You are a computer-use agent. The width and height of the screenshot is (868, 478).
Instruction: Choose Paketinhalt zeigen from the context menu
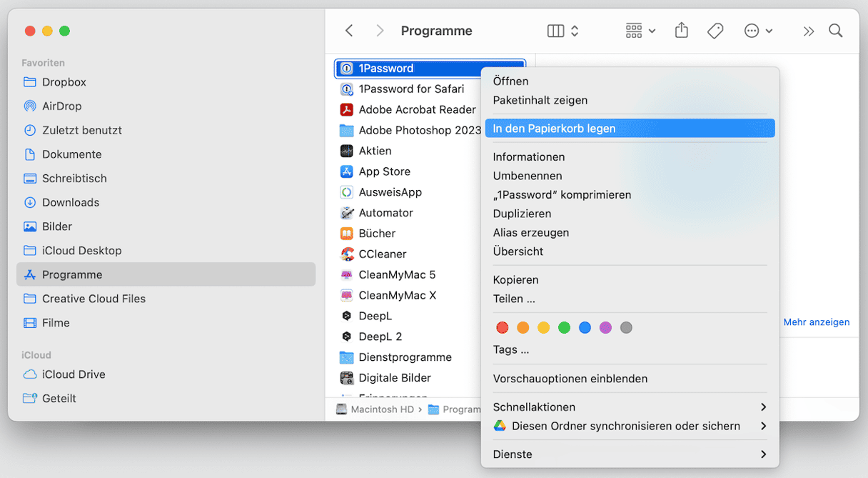[x=630, y=100]
